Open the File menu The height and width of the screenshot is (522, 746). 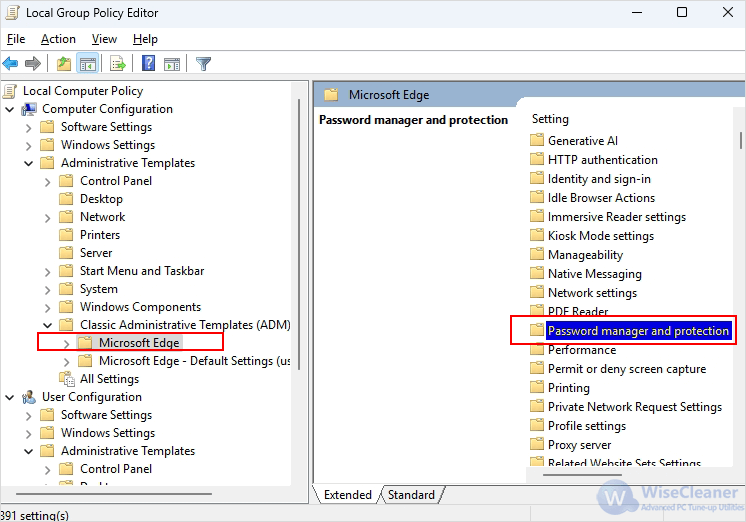(x=16, y=39)
